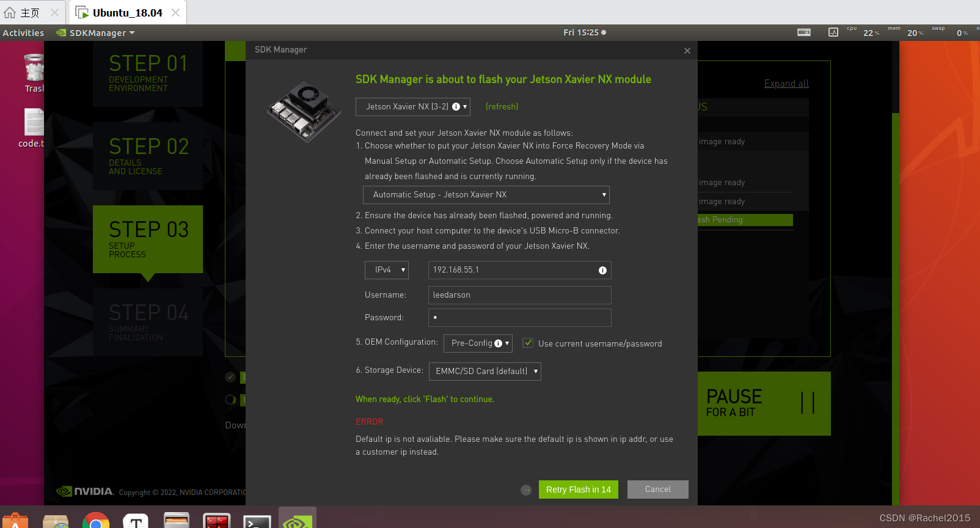Click the NVIDIA logo in the footer

[84, 491]
